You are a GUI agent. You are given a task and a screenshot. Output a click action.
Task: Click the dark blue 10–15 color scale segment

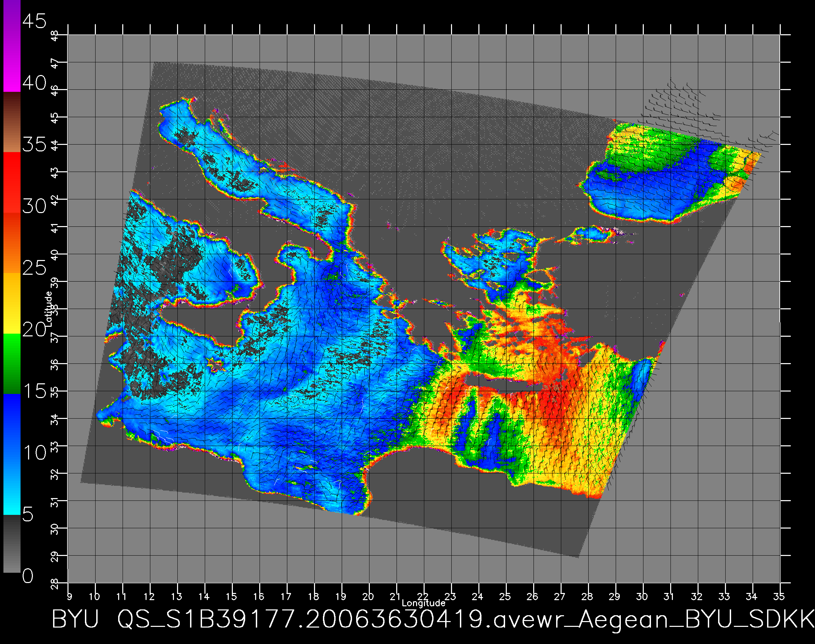click(12, 424)
